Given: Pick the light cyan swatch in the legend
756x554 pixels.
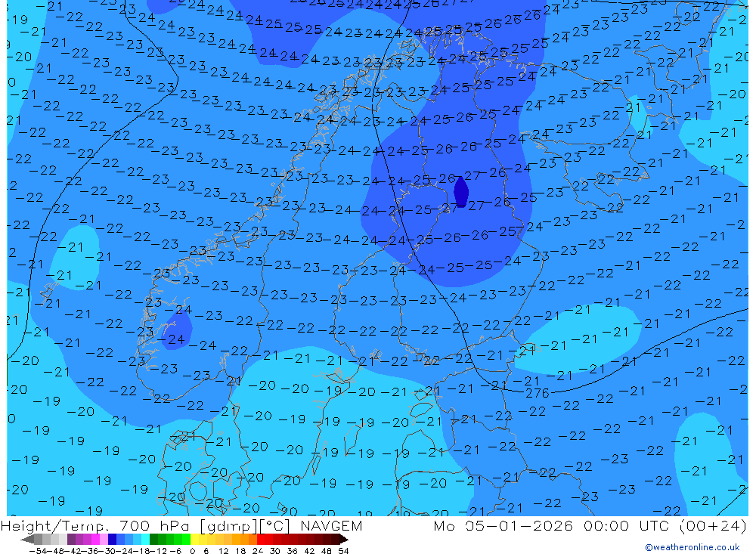Looking at the screenshot, I should click(145, 540).
